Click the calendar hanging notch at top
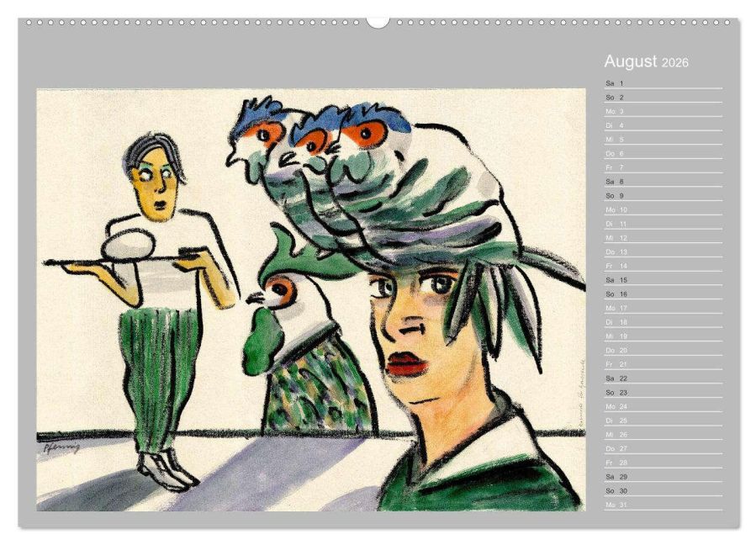Screen dimensions: 756x545 pos(378,22)
